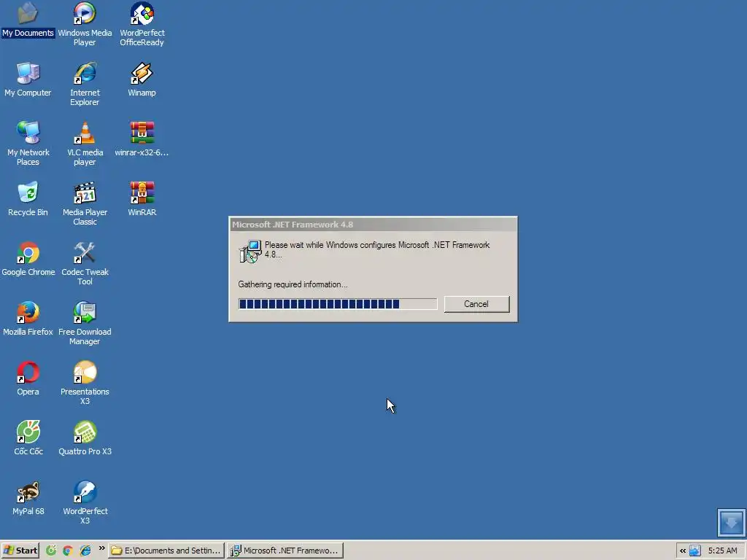Switch to E:\Documents and Settin... taskbar window

click(x=166, y=551)
